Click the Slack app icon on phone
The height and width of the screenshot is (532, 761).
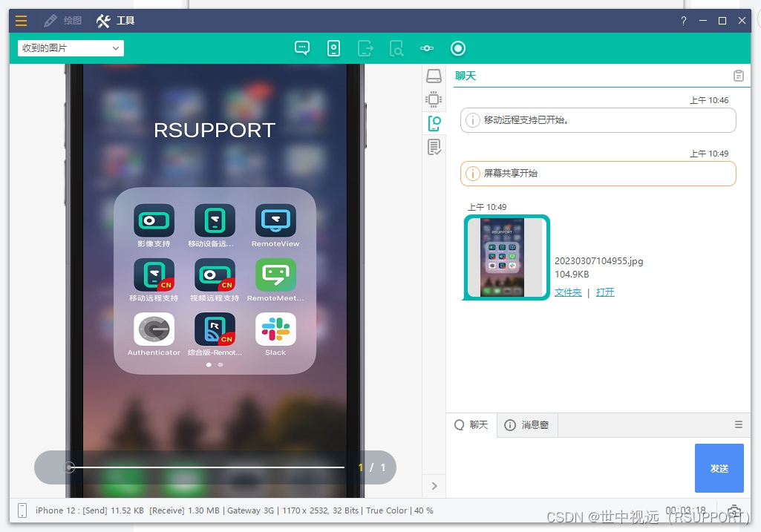coord(275,329)
